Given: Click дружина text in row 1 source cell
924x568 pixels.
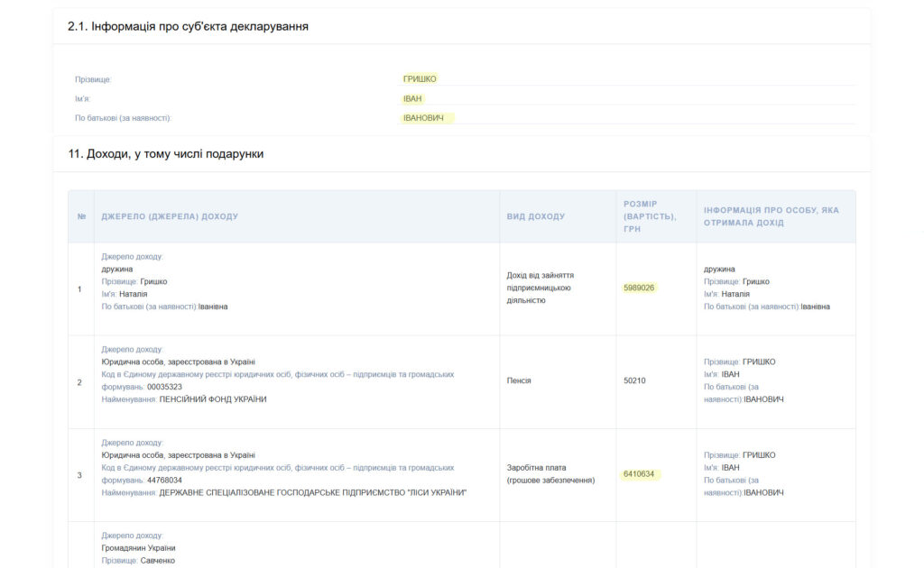Looking at the screenshot, I should click(x=116, y=269).
